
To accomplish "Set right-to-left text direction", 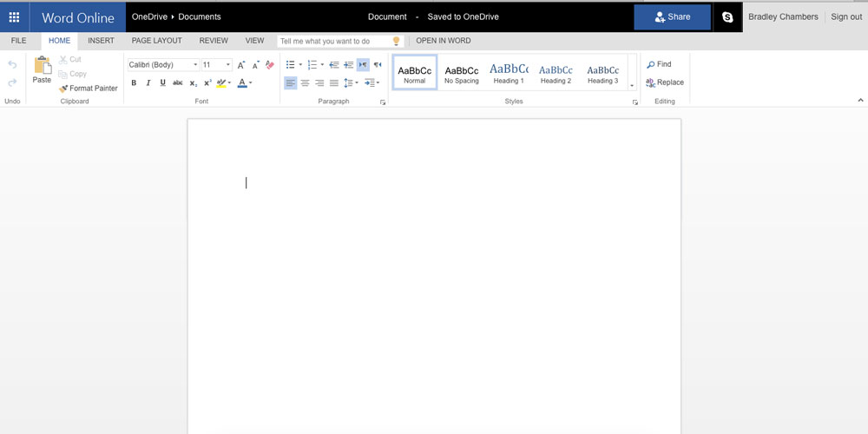I will 378,65.
